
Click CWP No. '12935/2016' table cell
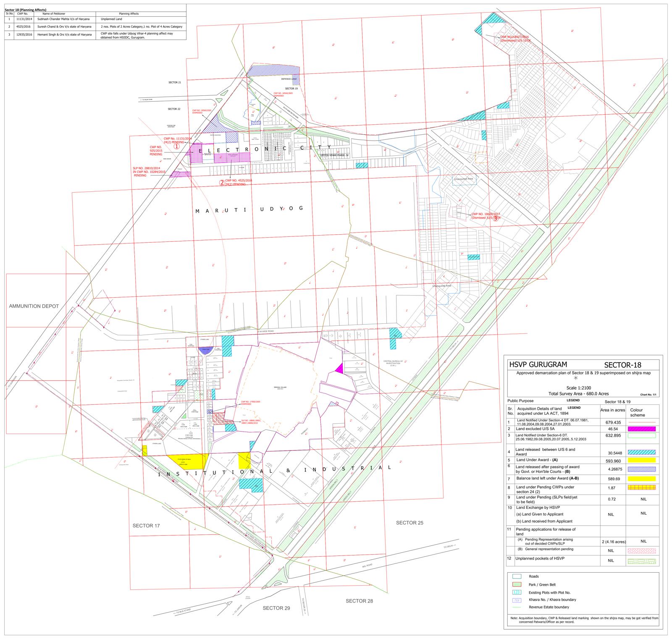click(24, 35)
